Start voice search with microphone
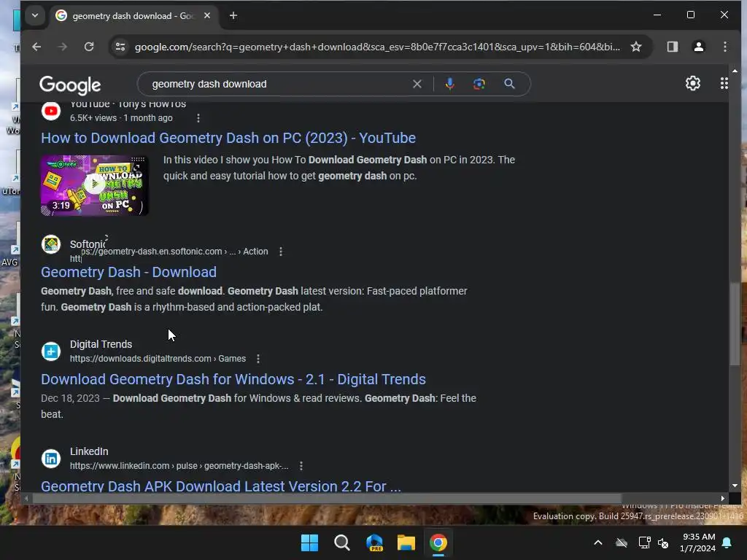Image resolution: width=747 pixels, height=560 pixels. [449, 84]
